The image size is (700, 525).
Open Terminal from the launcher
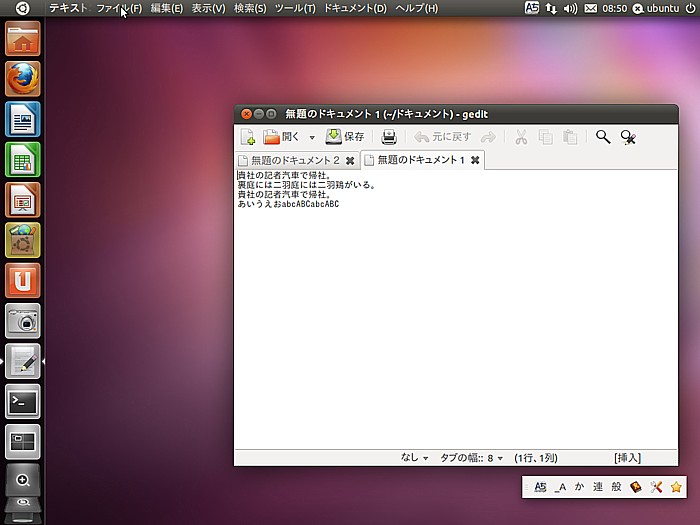coord(23,401)
